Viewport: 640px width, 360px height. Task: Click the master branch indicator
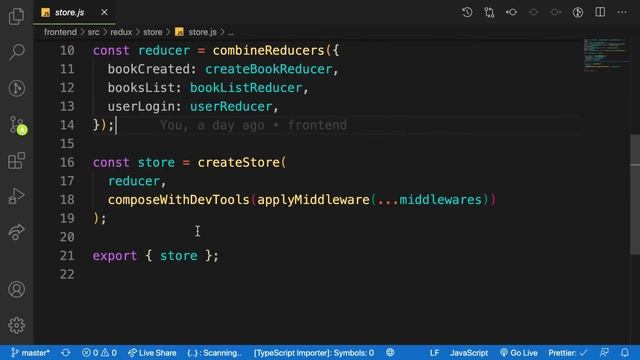(31, 353)
